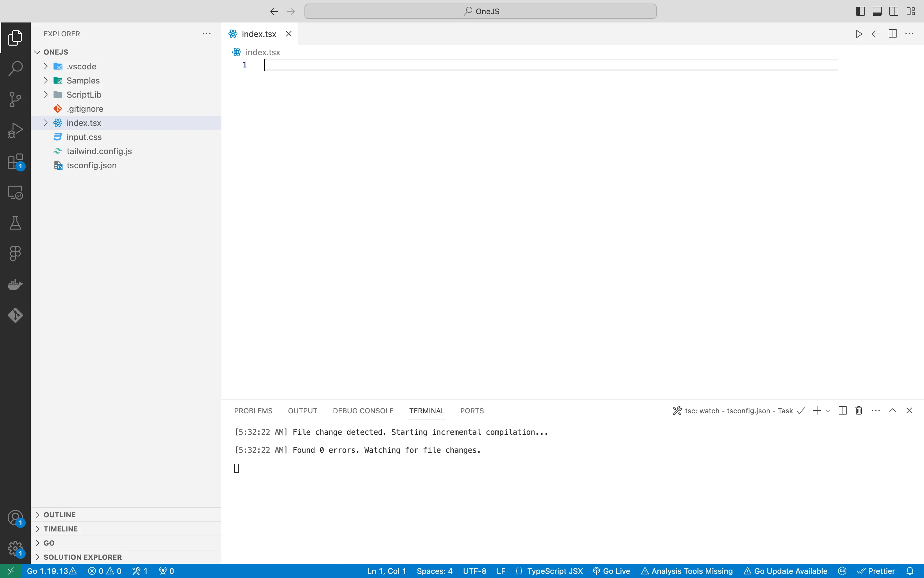Click Go Live in status bar
This screenshot has width=924, height=578.
(x=611, y=571)
